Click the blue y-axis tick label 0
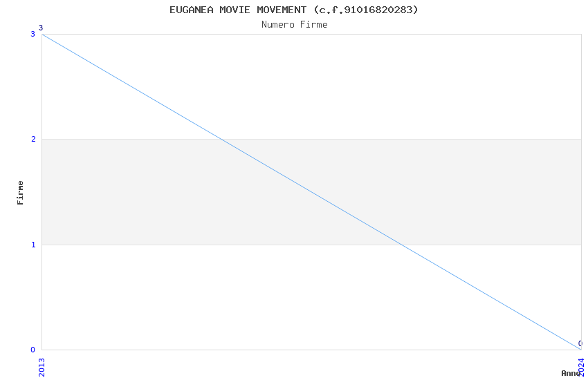This screenshot has width=588, height=380. [x=33, y=350]
